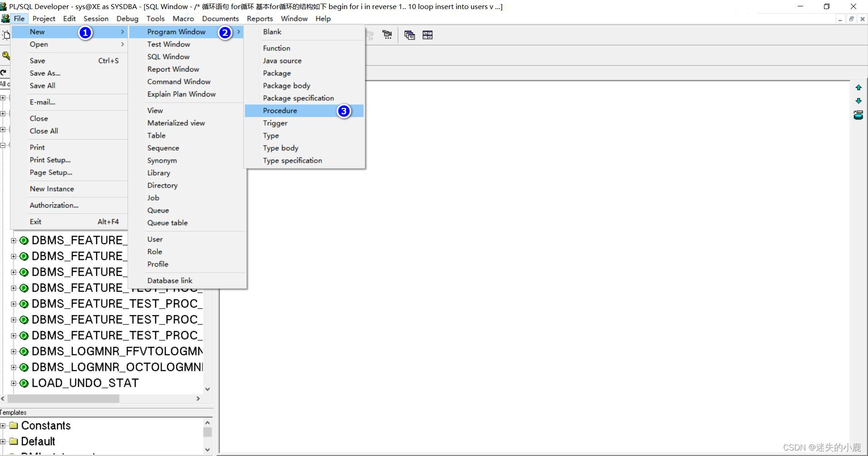Screen dimensions: 868x456
Task: Select Type body entry
Action: click(x=304, y=148)
